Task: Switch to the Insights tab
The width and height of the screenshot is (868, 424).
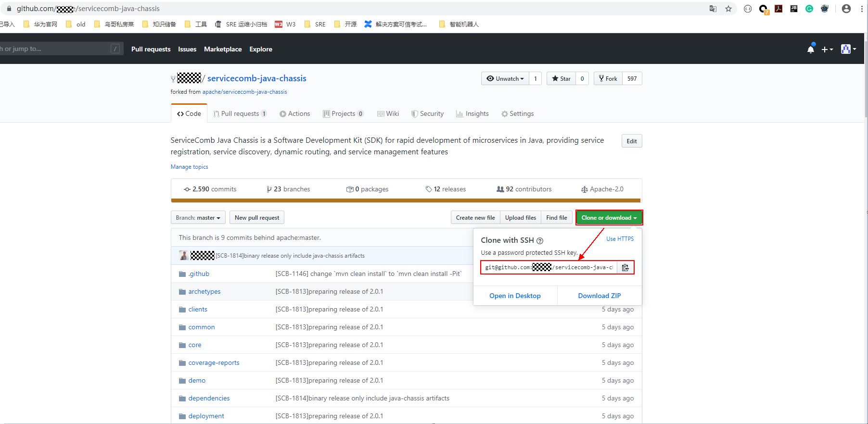Action: (472, 113)
